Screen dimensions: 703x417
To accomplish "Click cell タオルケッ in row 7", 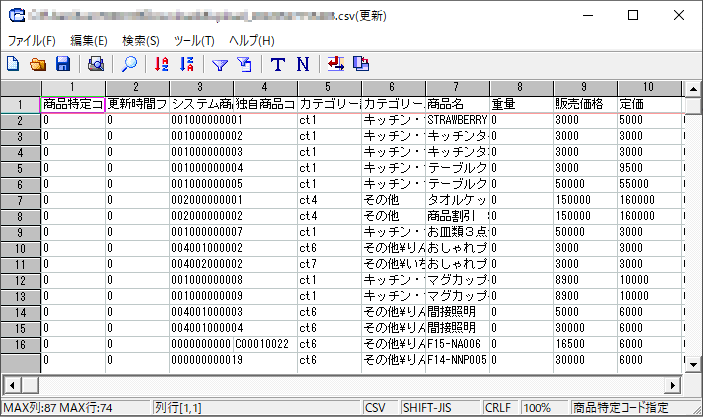I will tap(457, 200).
